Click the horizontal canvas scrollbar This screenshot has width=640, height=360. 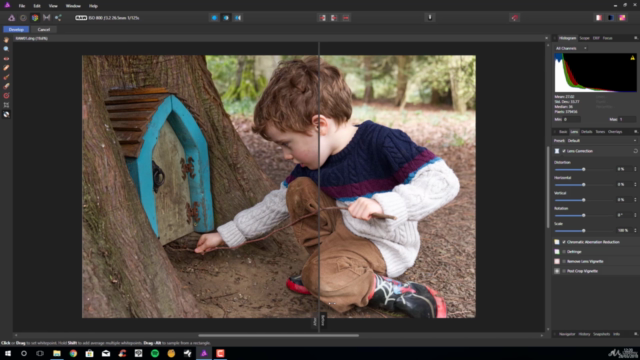click(278, 336)
